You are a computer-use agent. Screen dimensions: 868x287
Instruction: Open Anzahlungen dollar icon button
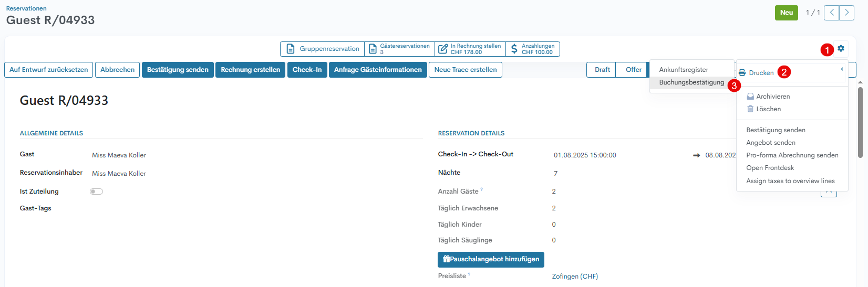[532, 49]
